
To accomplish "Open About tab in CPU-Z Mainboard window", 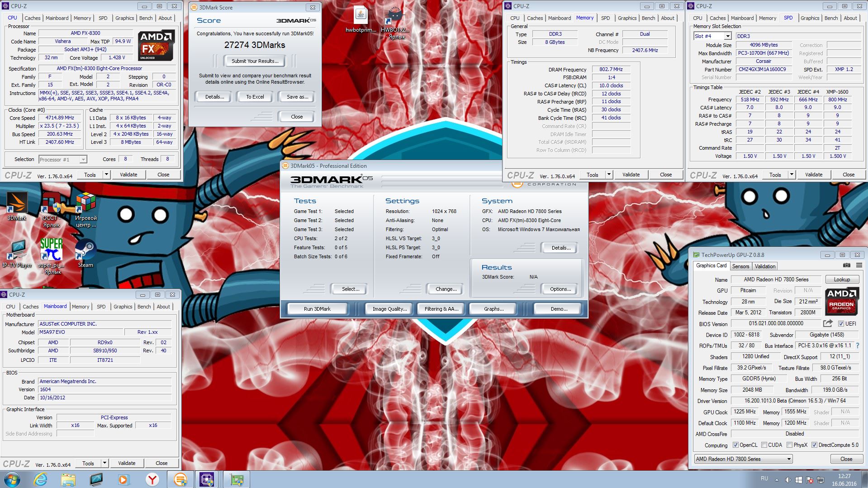I will (163, 307).
